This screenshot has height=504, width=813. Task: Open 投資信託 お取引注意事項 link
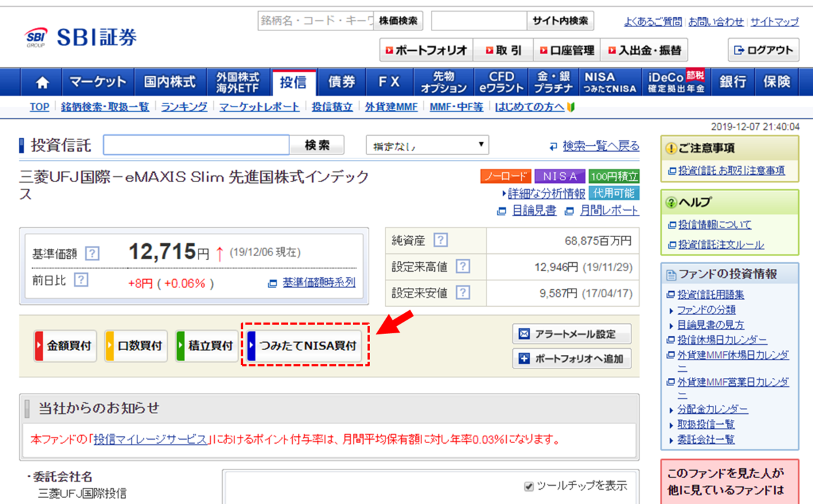click(731, 171)
